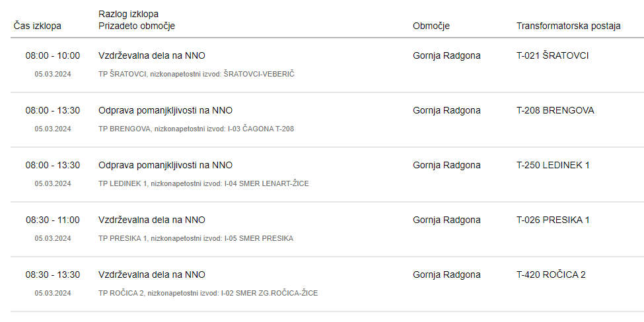Click the 08:00 - 10:00 outage time
The width and height of the screenshot is (644, 322).
(53, 55)
